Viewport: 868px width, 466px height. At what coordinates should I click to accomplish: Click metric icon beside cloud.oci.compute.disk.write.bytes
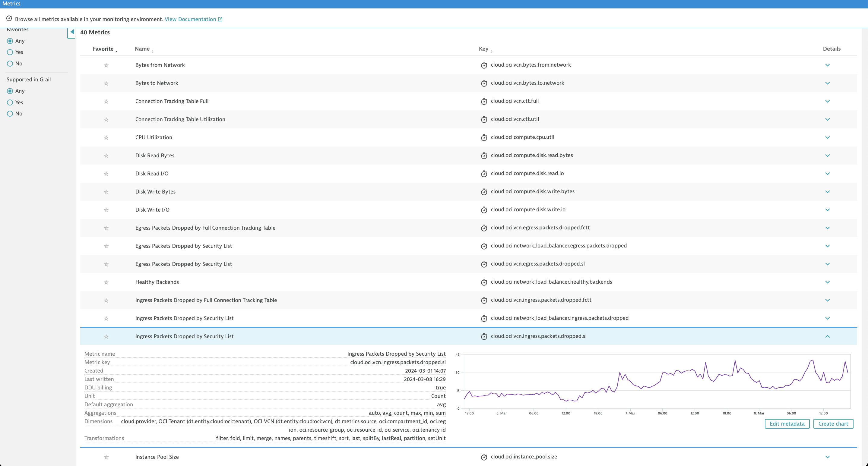pyautogui.click(x=484, y=192)
